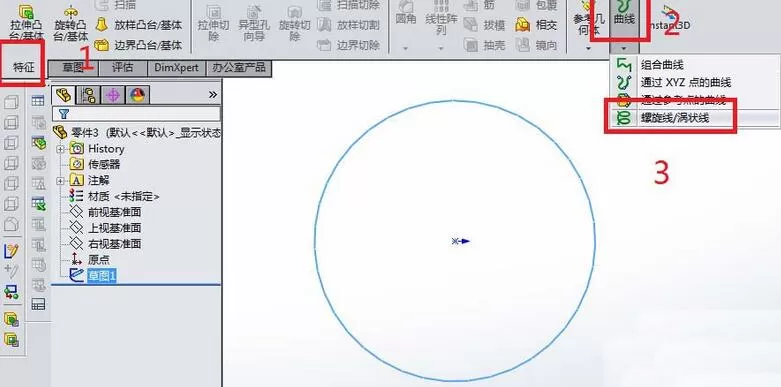This screenshot has width=781, height=387.
Task: Select the 边界凸台/基体 boundary boss tool
Action: click(x=138, y=45)
